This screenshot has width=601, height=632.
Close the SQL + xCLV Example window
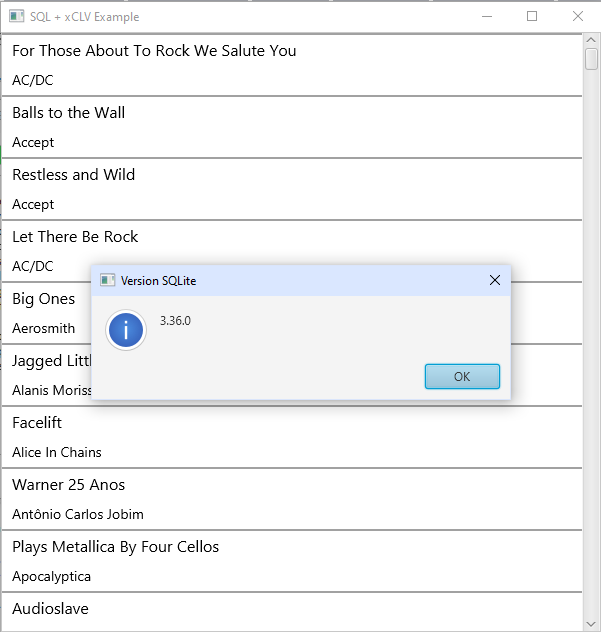pos(577,16)
